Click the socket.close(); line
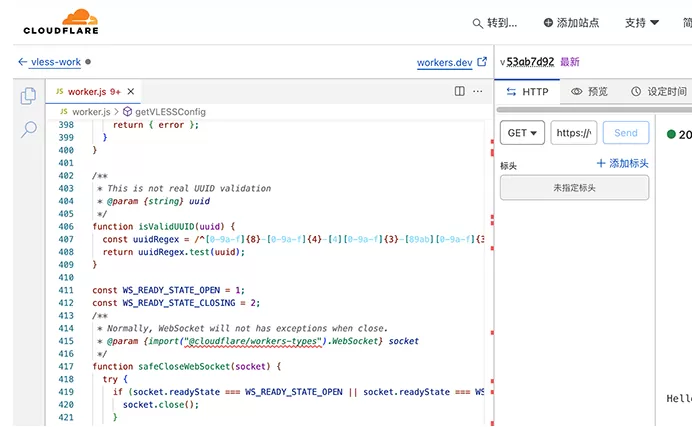 (161, 405)
